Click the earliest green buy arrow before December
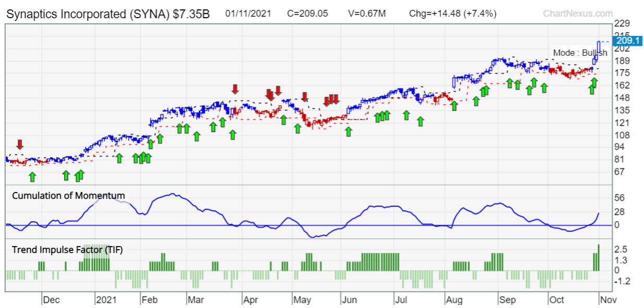The height and width of the screenshot is (308, 644). point(32,176)
